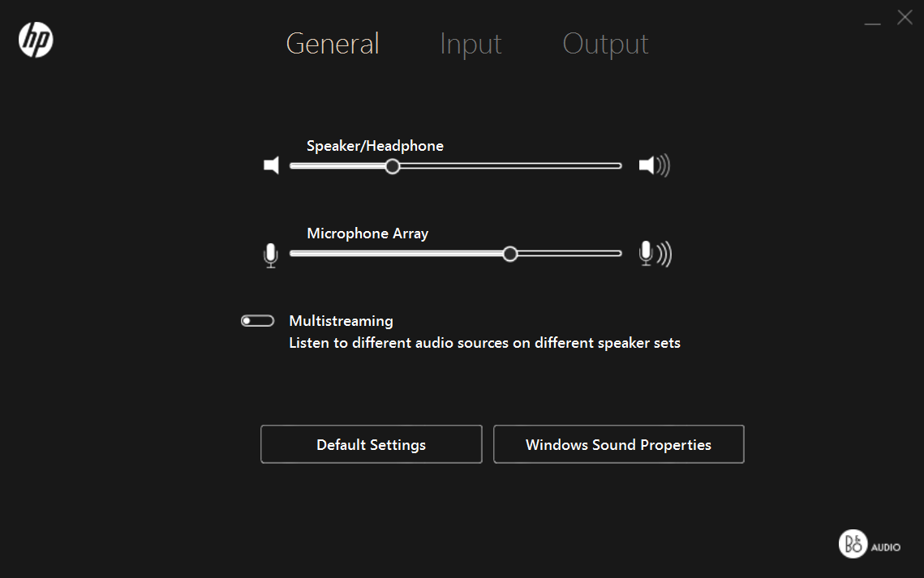924x578 pixels.
Task: Click the Multistreaming description text
Action: coord(484,343)
